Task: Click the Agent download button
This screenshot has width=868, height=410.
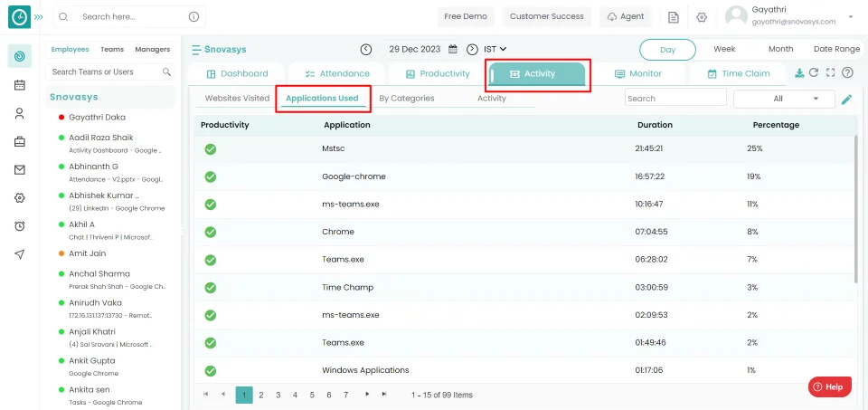Action: pyautogui.click(x=626, y=16)
